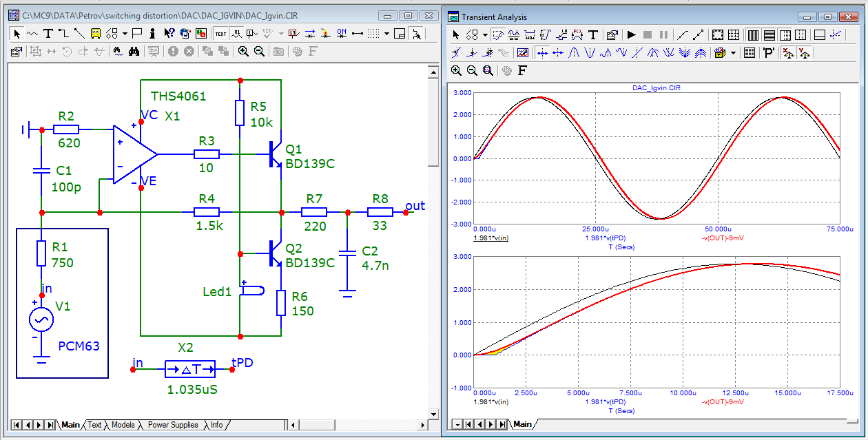The image size is (868, 440).
Task: Open numeric output table icon
Action: [x=749, y=53]
